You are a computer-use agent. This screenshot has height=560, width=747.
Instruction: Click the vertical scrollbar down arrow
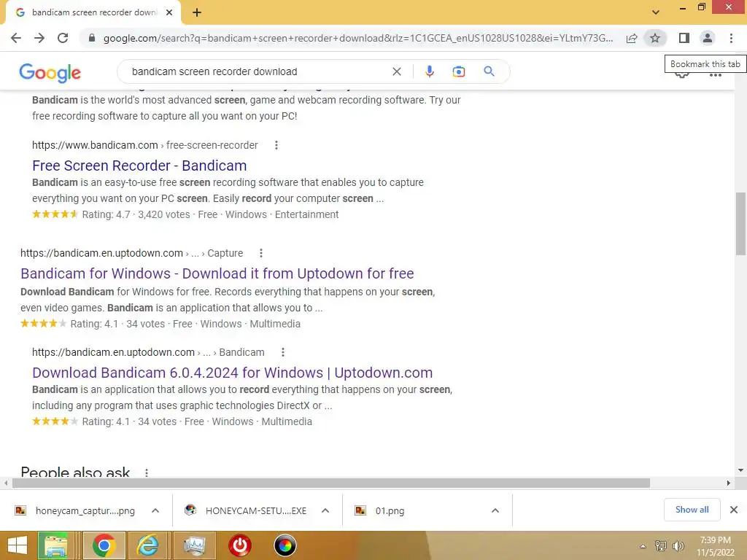(740, 470)
